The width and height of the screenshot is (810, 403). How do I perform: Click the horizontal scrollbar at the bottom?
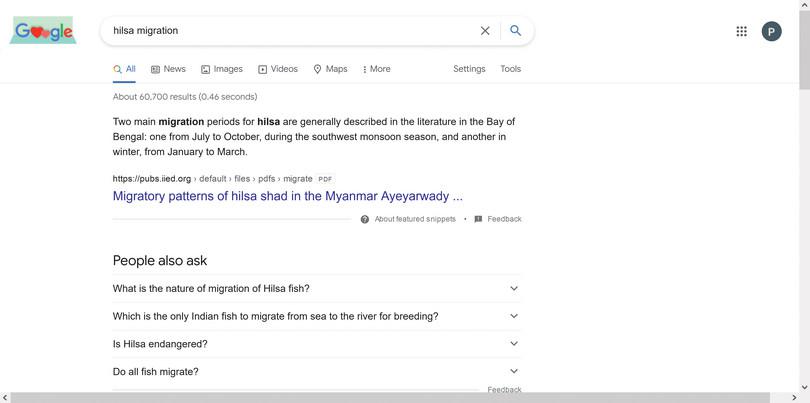390,397
